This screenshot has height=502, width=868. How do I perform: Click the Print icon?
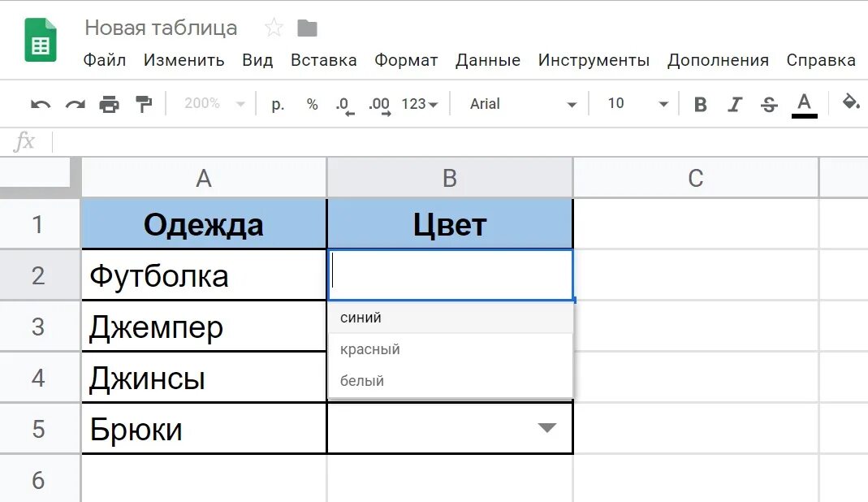[x=109, y=104]
